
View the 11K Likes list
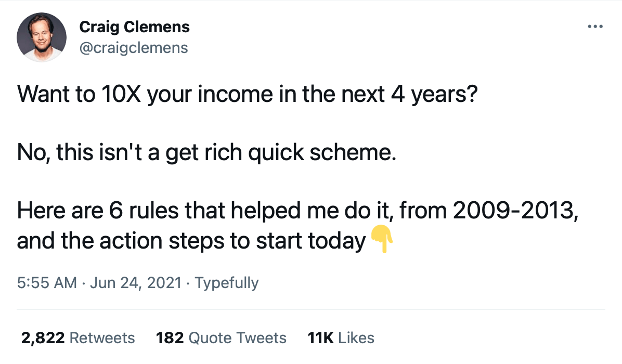click(341, 338)
